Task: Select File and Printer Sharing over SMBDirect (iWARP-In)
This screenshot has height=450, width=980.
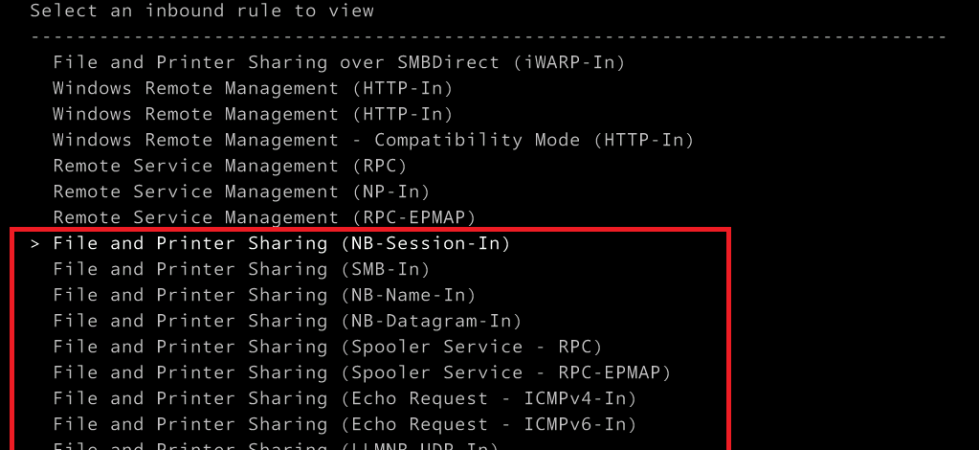Action: [339, 62]
